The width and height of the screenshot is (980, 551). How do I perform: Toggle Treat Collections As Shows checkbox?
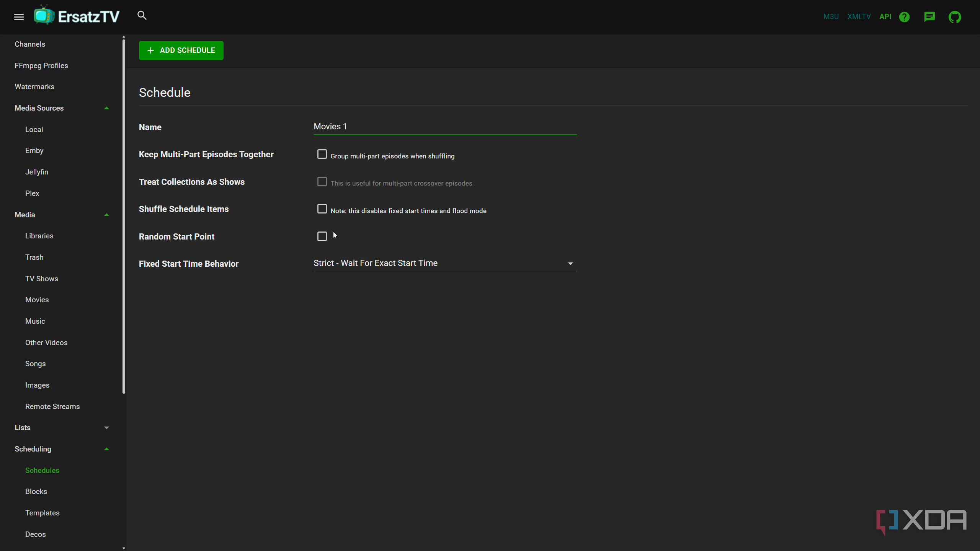point(322,181)
